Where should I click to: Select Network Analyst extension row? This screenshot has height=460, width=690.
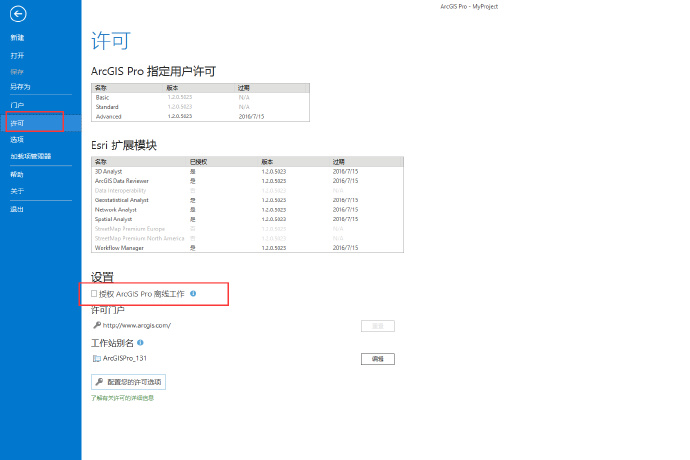point(247,210)
